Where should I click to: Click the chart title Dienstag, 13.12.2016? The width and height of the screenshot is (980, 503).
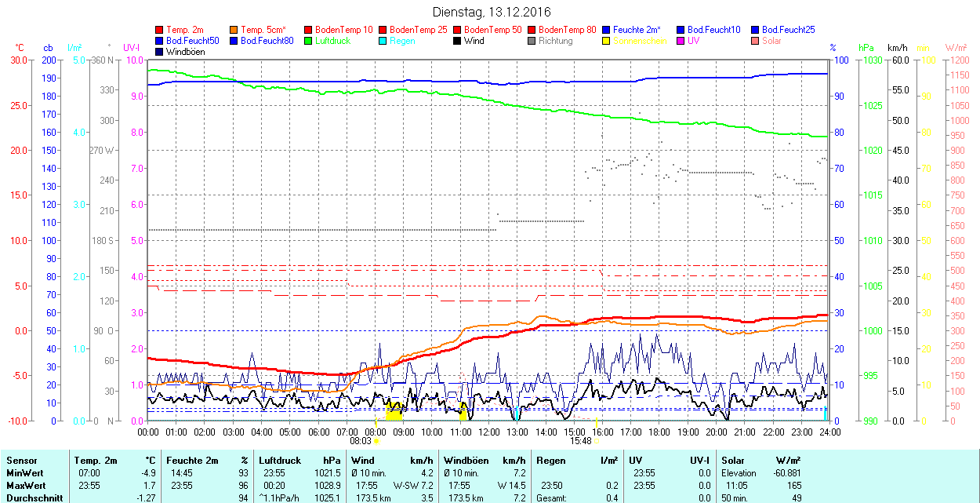492,13
